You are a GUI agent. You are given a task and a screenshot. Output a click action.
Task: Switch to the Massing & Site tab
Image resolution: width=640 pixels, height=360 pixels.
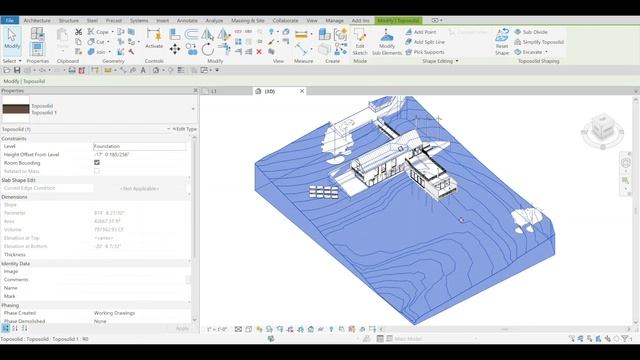click(248, 20)
